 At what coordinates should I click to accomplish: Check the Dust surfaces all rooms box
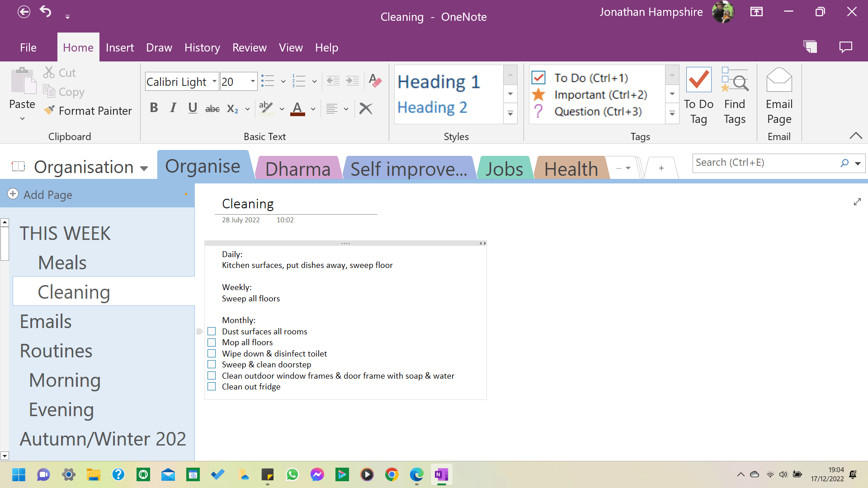click(x=212, y=331)
